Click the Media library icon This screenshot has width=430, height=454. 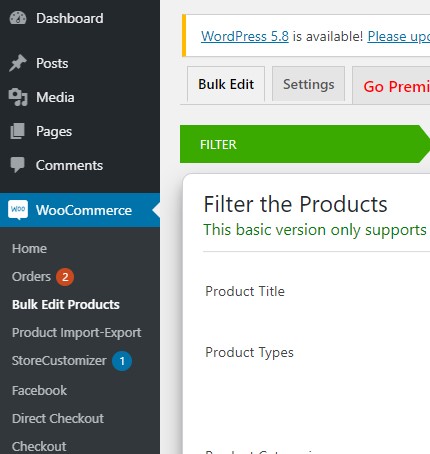18,97
